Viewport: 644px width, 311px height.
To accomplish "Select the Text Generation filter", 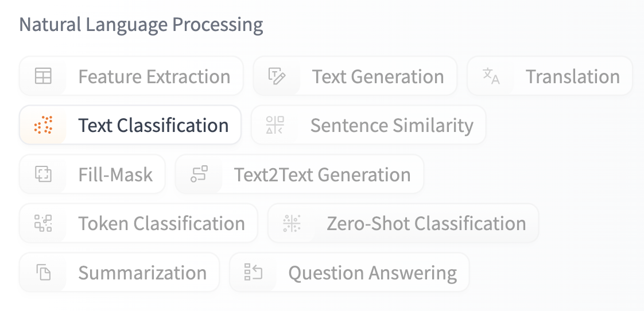I will point(378,76).
